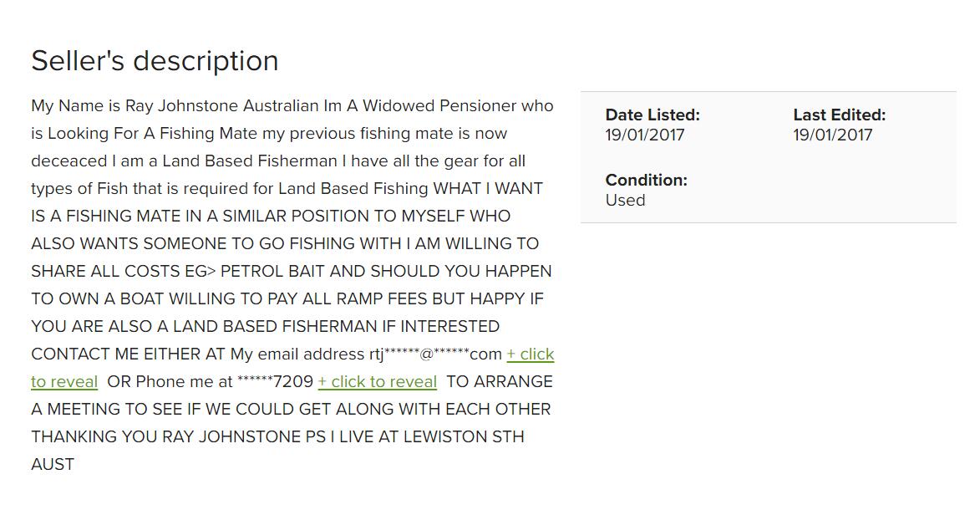980x515 pixels.
Task: Click the misspelled word deceaced
Action: pos(69,161)
